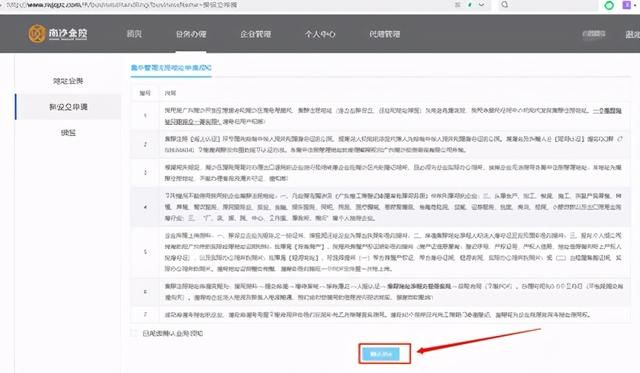The image size is (640, 373).
Task: Open the address bar dropdown chevron
Action: click(x=482, y=5)
